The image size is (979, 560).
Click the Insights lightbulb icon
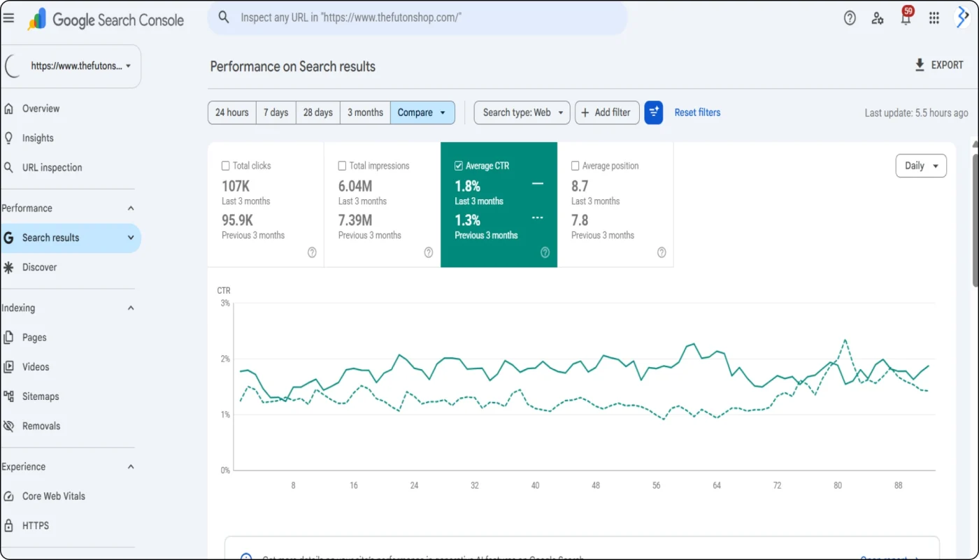click(9, 138)
